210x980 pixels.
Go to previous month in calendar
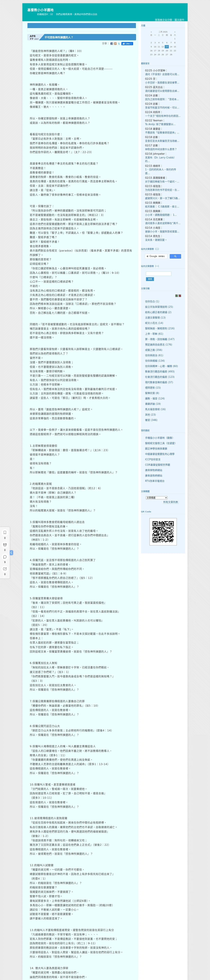tap(151, 32)
